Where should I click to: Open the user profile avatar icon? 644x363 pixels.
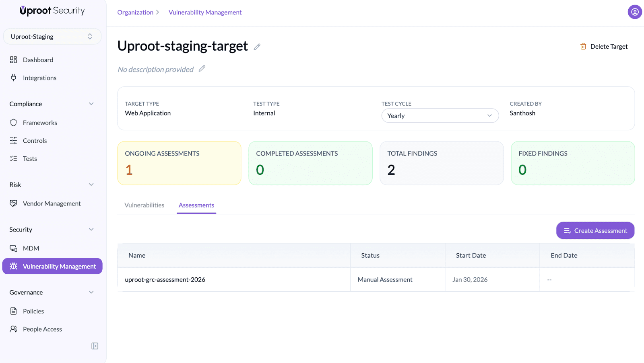pyautogui.click(x=634, y=12)
